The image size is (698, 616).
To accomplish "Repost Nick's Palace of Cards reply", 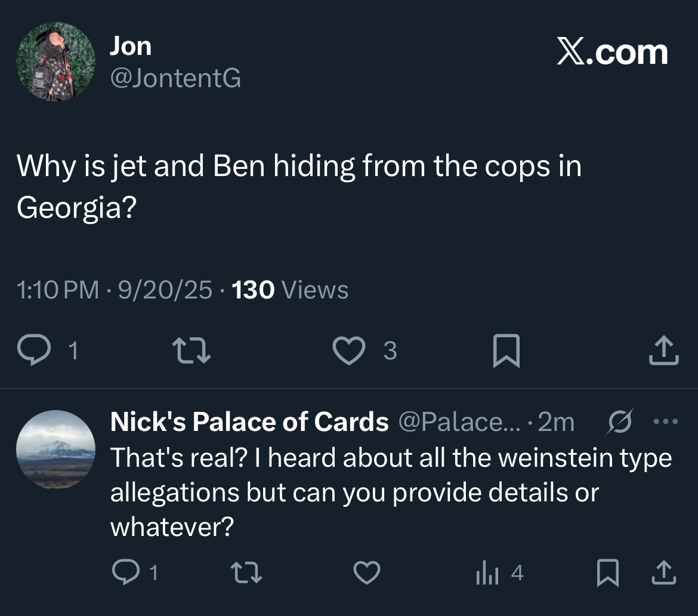I will pyautogui.click(x=246, y=574).
